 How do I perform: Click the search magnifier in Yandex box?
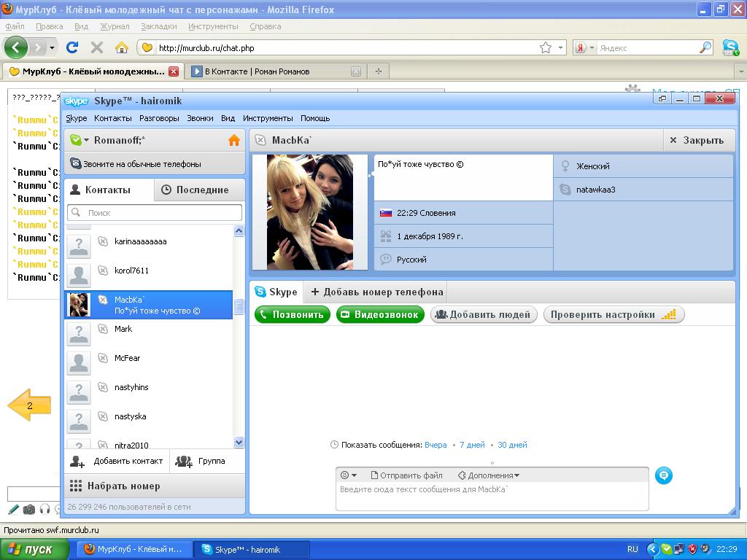(705, 47)
